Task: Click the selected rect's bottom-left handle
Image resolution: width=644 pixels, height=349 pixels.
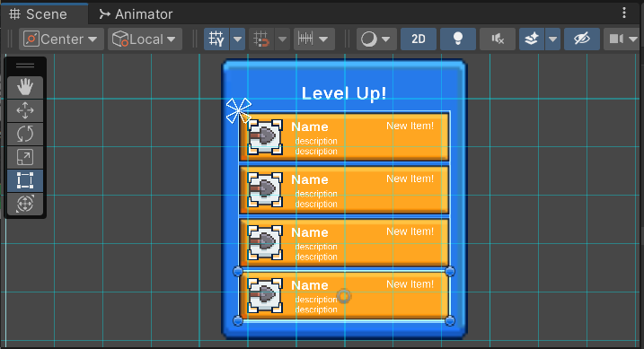Action: click(238, 320)
